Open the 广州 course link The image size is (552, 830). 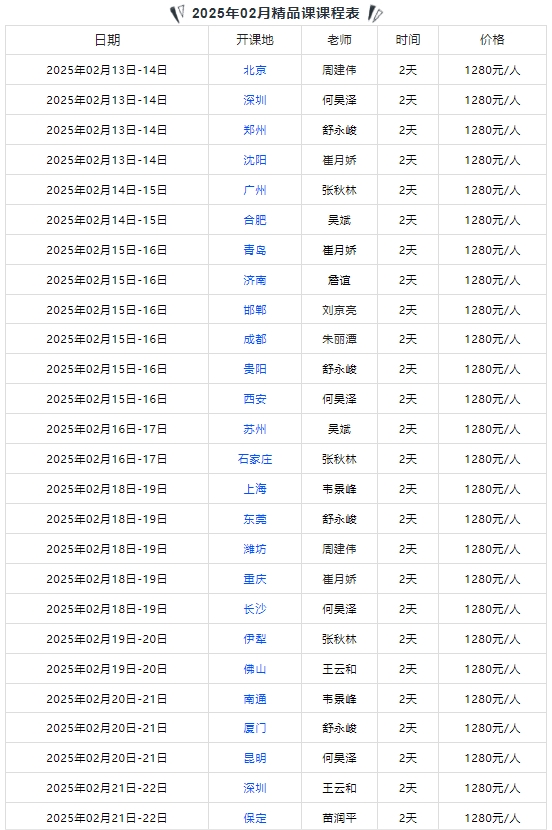255,190
